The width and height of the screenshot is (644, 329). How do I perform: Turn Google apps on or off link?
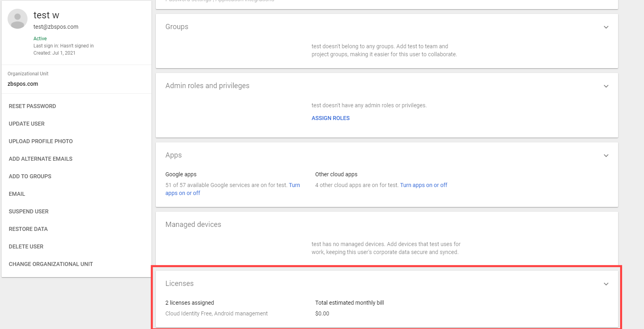coord(183,193)
